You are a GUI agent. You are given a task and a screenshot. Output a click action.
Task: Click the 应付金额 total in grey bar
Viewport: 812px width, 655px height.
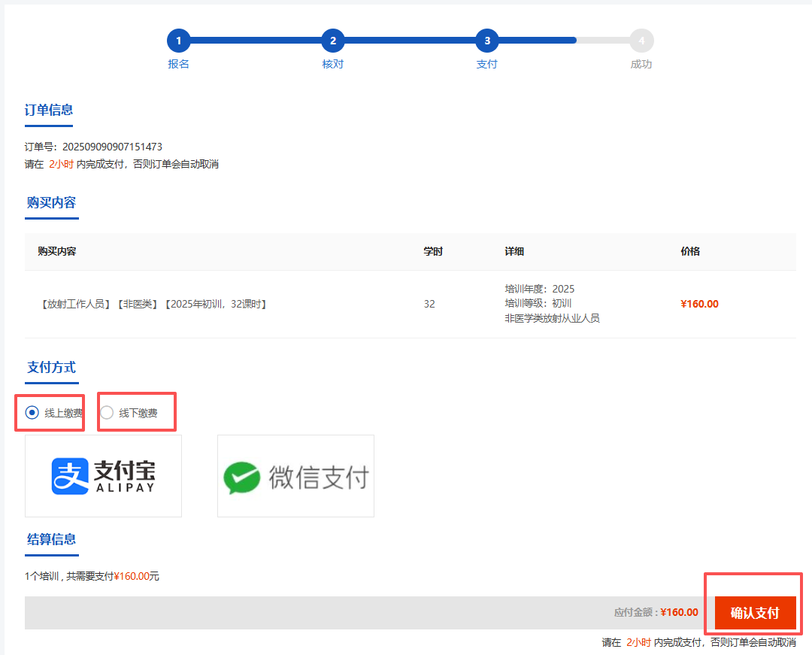656,613
